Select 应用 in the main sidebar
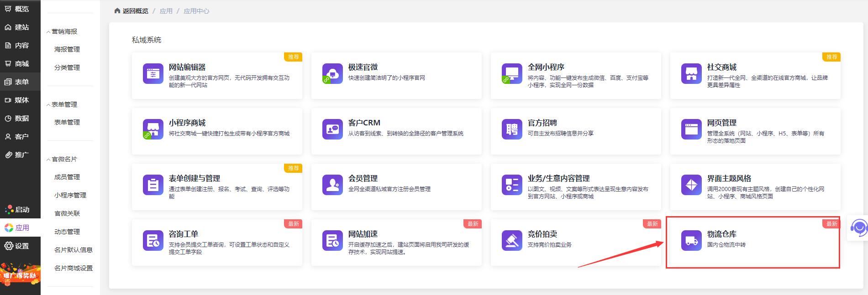This screenshot has width=868, height=295. click(x=20, y=228)
